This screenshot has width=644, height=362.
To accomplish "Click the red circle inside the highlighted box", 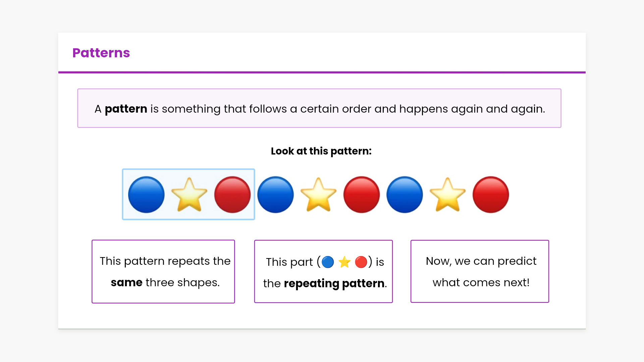I will (x=232, y=195).
